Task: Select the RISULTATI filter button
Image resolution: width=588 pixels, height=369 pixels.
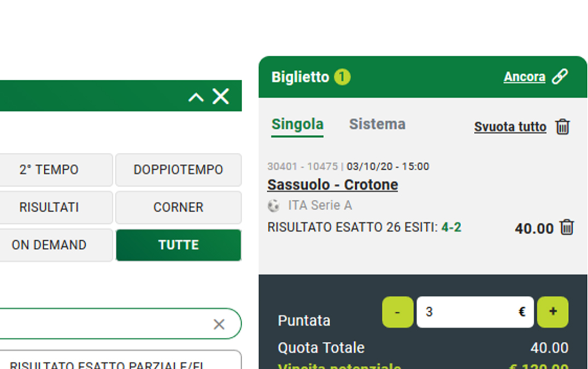Action: (x=49, y=207)
